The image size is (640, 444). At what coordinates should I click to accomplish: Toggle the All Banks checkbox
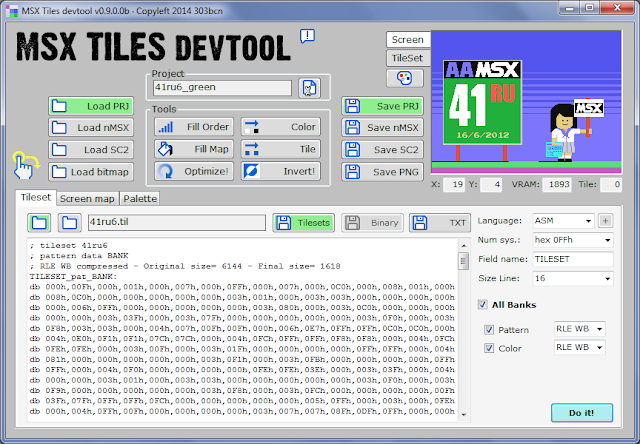tap(483, 304)
